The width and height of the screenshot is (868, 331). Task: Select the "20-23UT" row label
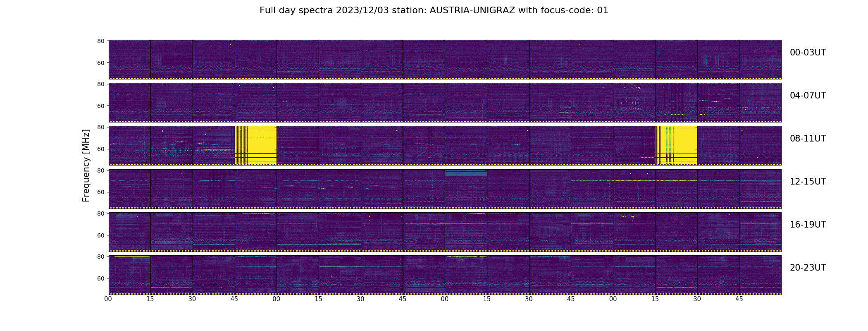point(808,268)
